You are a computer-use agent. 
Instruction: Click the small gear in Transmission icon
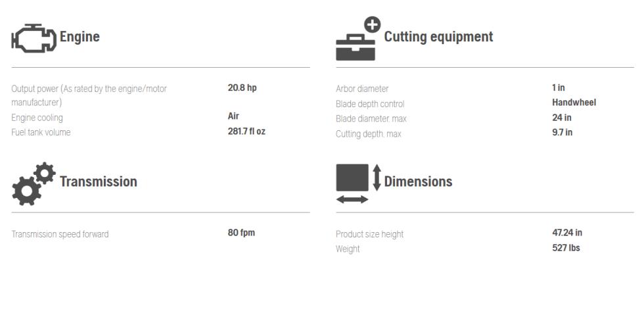point(45,173)
